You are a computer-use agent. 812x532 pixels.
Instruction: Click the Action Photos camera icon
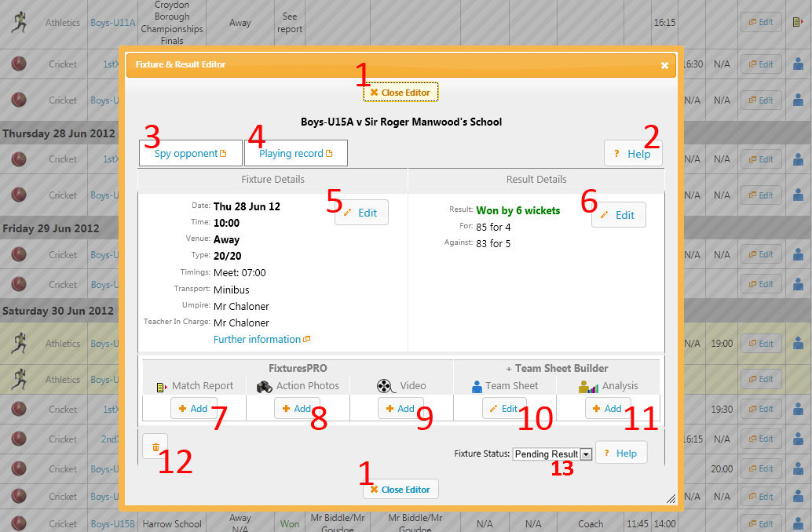[265, 386]
